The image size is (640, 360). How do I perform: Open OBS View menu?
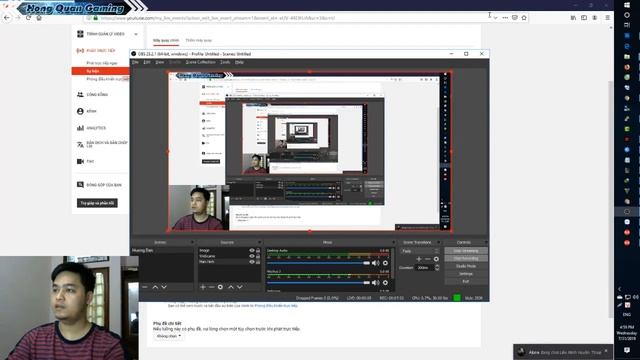coord(160,62)
